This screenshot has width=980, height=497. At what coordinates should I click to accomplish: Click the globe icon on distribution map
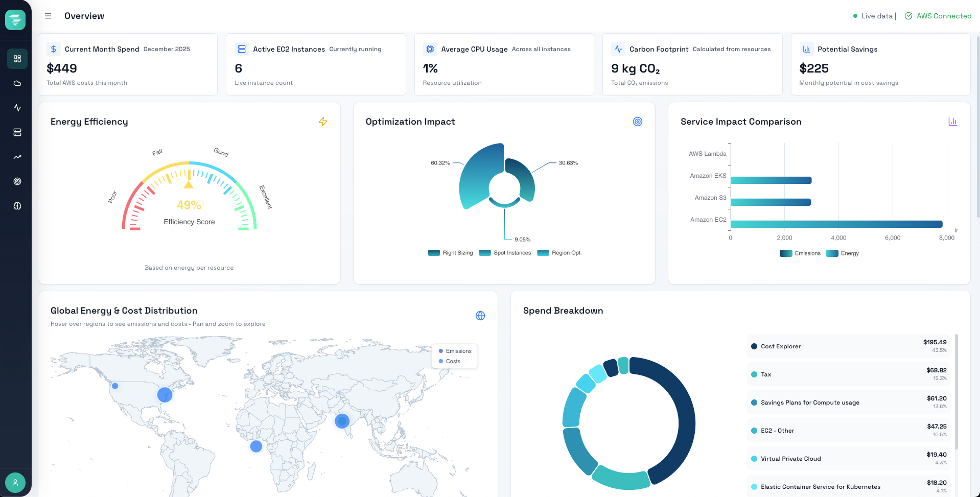480,316
